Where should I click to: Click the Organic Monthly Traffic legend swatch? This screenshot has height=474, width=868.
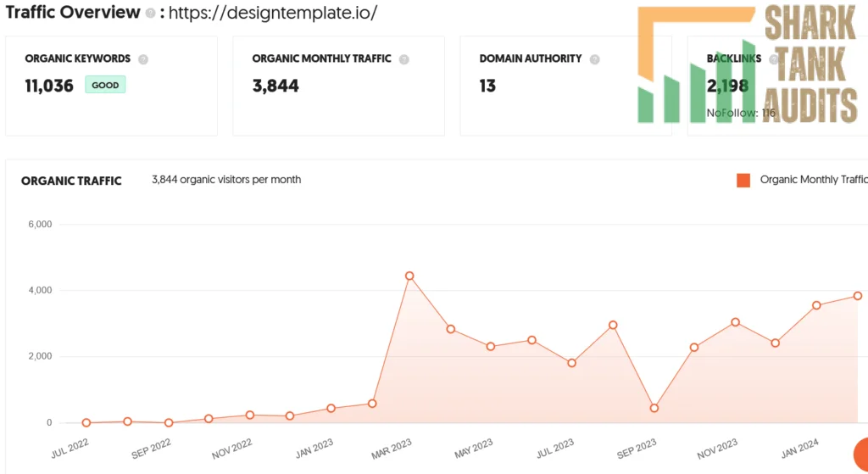click(x=743, y=180)
